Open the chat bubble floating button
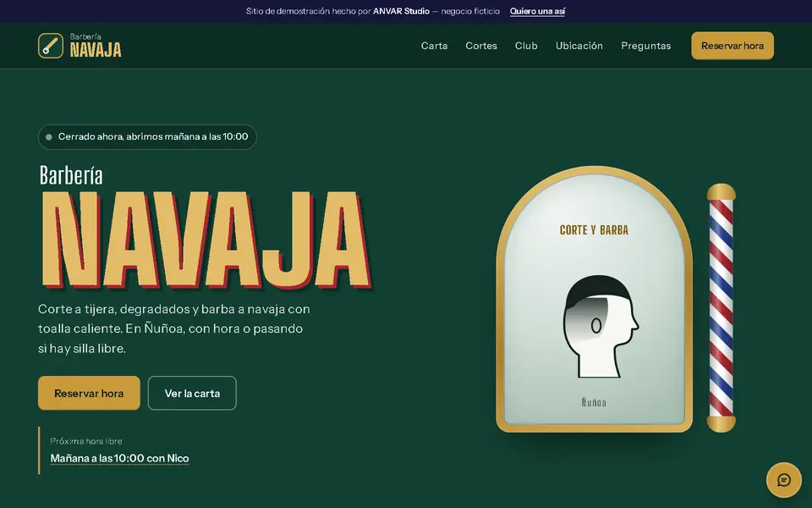The width and height of the screenshot is (812, 508). pos(783,480)
